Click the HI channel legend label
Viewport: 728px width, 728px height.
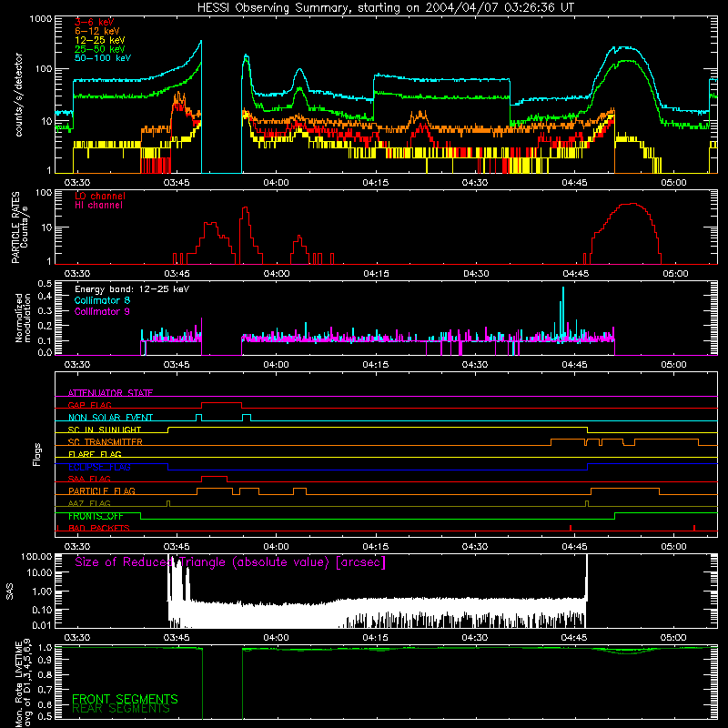click(99, 206)
